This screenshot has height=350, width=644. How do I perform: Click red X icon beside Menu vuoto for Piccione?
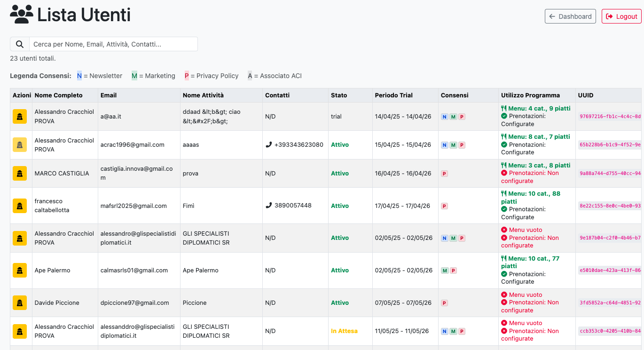[504, 294]
